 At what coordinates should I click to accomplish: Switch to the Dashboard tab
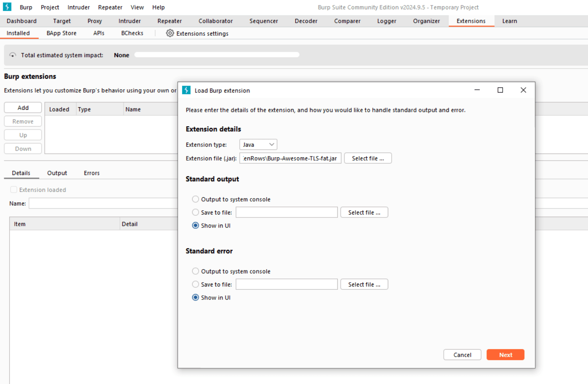(x=22, y=21)
